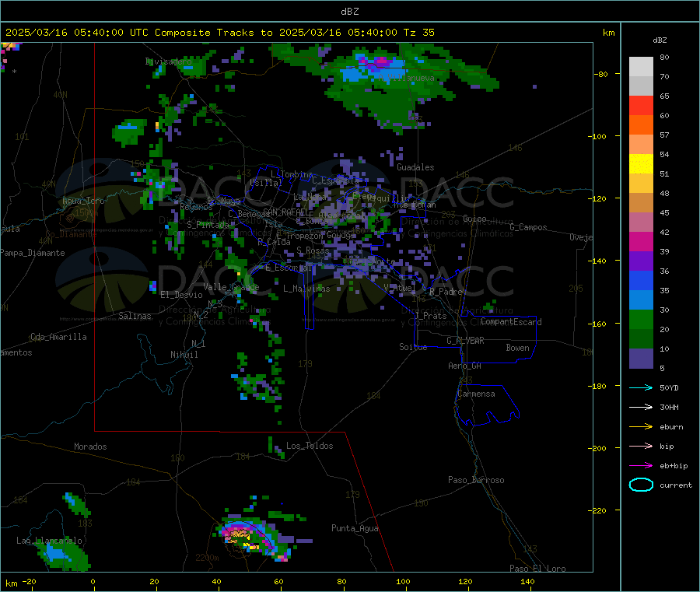
Task: Click the 'G_Campos' place label
Action: pyautogui.click(x=528, y=227)
